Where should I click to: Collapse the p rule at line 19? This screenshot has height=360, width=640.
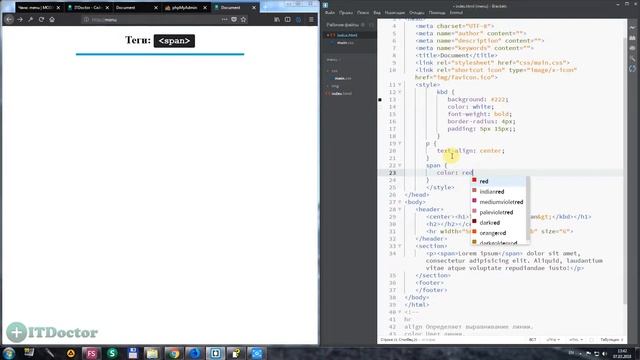tap(400, 143)
